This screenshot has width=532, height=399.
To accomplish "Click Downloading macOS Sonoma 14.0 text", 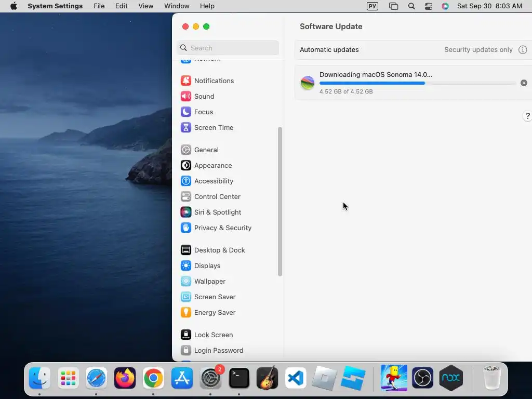I will pos(376,75).
